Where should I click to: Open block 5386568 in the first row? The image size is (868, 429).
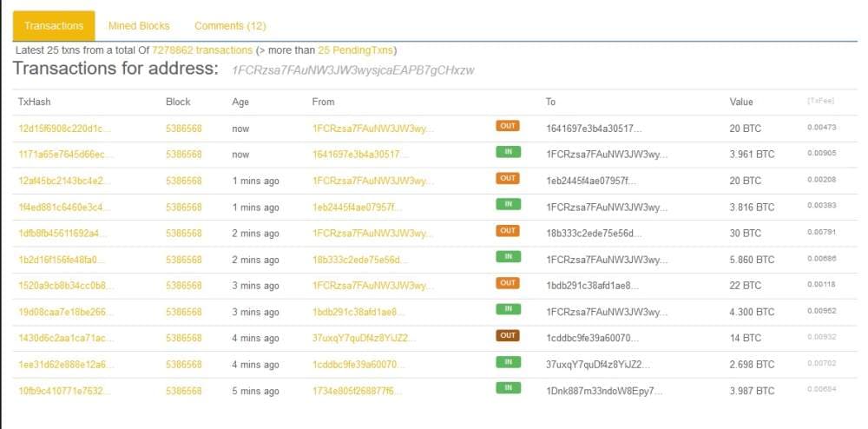pos(183,129)
